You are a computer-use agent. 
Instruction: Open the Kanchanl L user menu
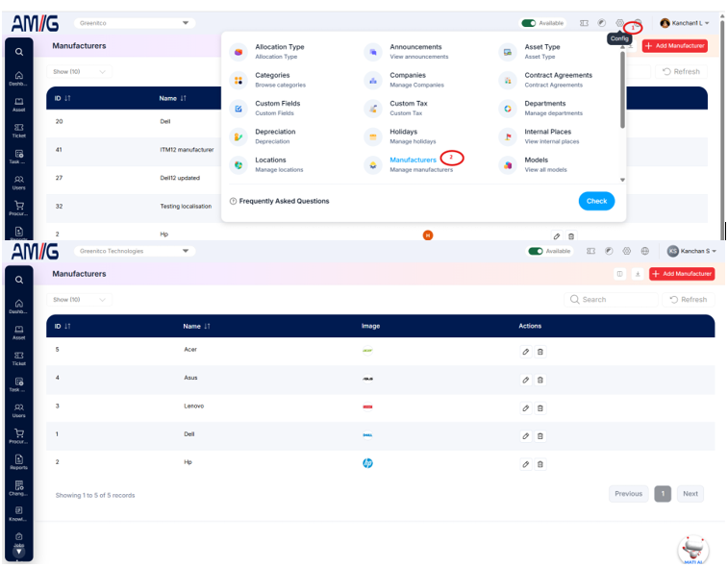pos(685,23)
